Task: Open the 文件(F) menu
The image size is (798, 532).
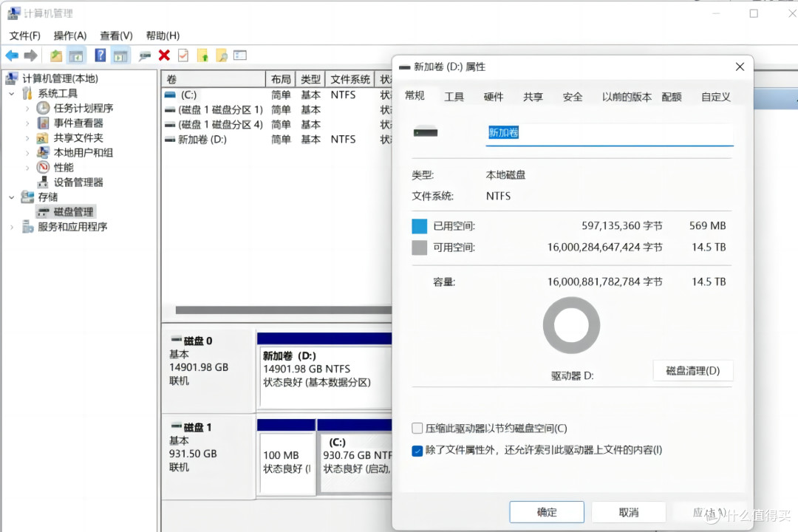Action: tap(25, 35)
